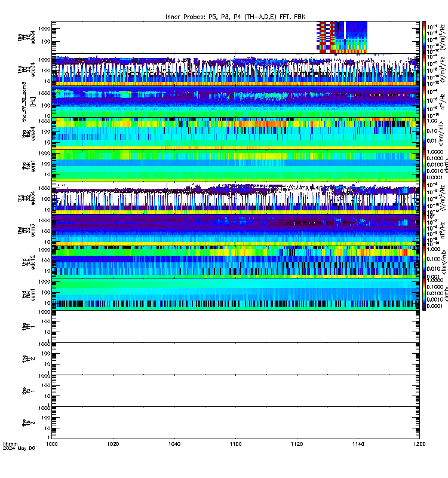Click the tha fbk edc34 spectrogram plot area
Image resolution: width=448 pixels, height=478 pixels.
coord(235,134)
